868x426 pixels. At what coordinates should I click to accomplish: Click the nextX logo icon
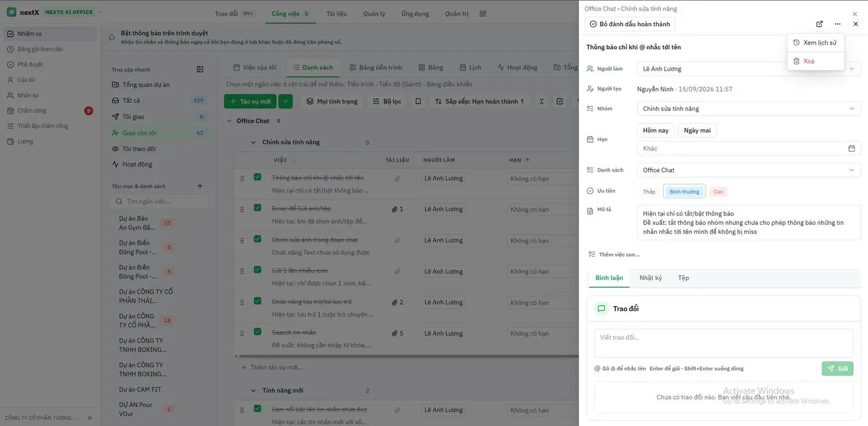click(x=12, y=12)
